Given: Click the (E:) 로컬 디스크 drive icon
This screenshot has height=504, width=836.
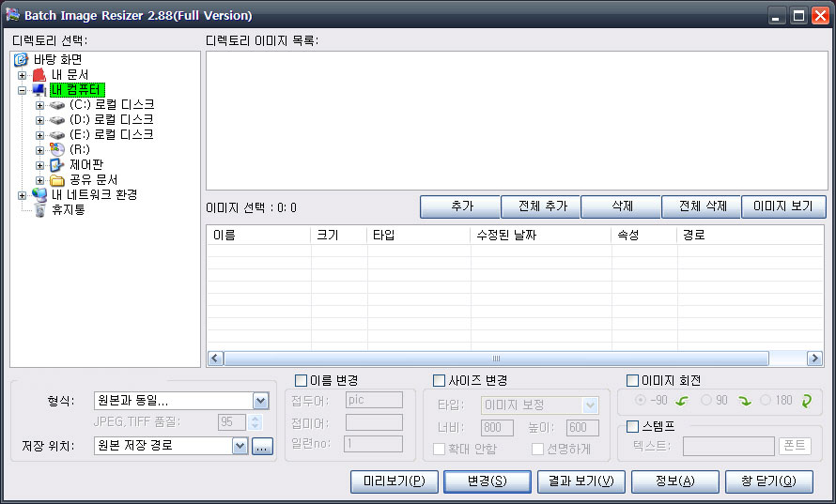Looking at the screenshot, I should pos(57,135).
